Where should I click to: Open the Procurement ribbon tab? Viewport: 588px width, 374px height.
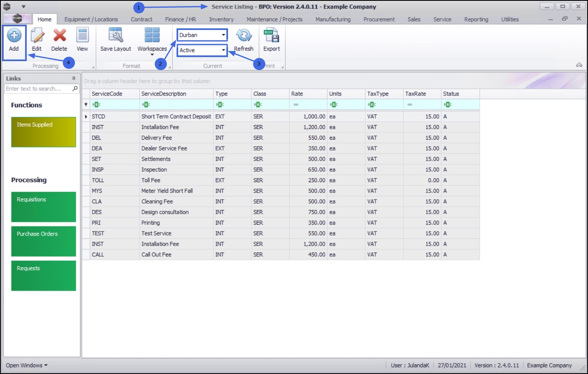(379, 19)
